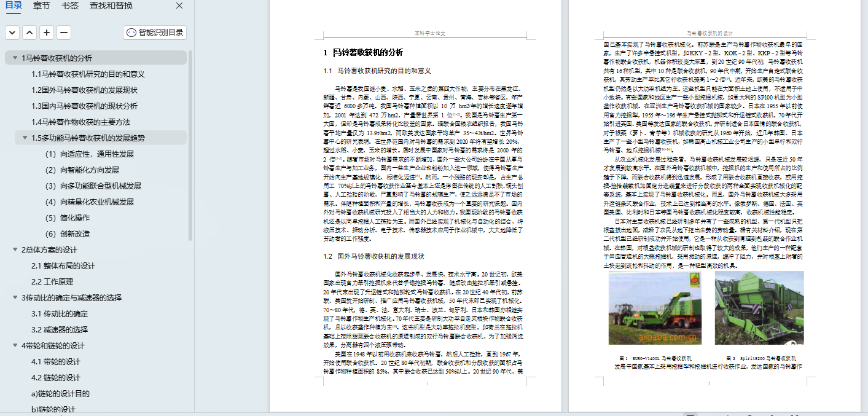Click the 智能识别目录 button
Viewport: 868px width, 416px height.
pyautogui.click(x=155, y=33)
